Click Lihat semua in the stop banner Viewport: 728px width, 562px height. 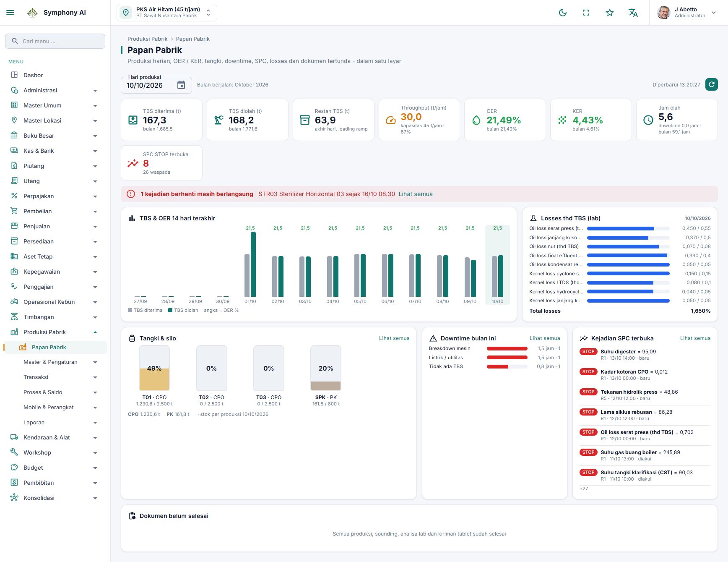pyautogui.click(x=415, y=194)
